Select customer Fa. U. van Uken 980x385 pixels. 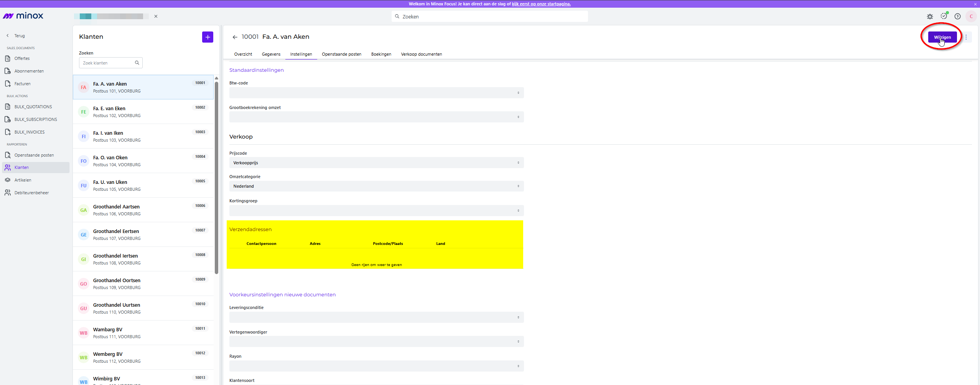[x=143, y=185]
